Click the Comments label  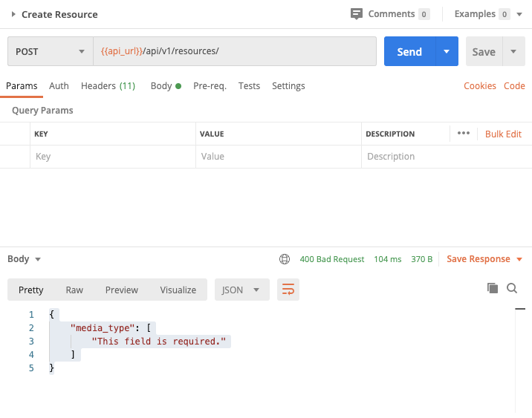(391, 14)
